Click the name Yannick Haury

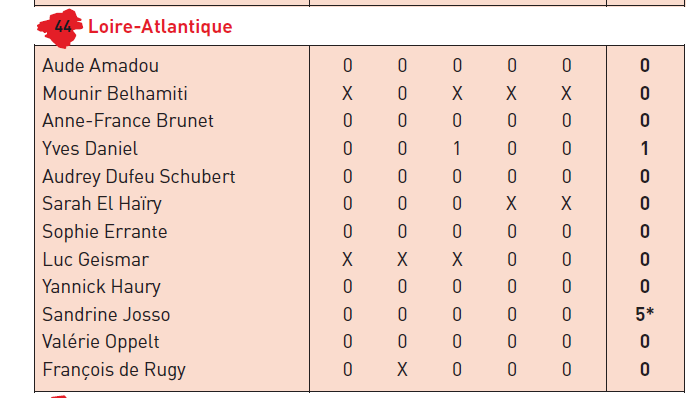(x=101, y=287)
